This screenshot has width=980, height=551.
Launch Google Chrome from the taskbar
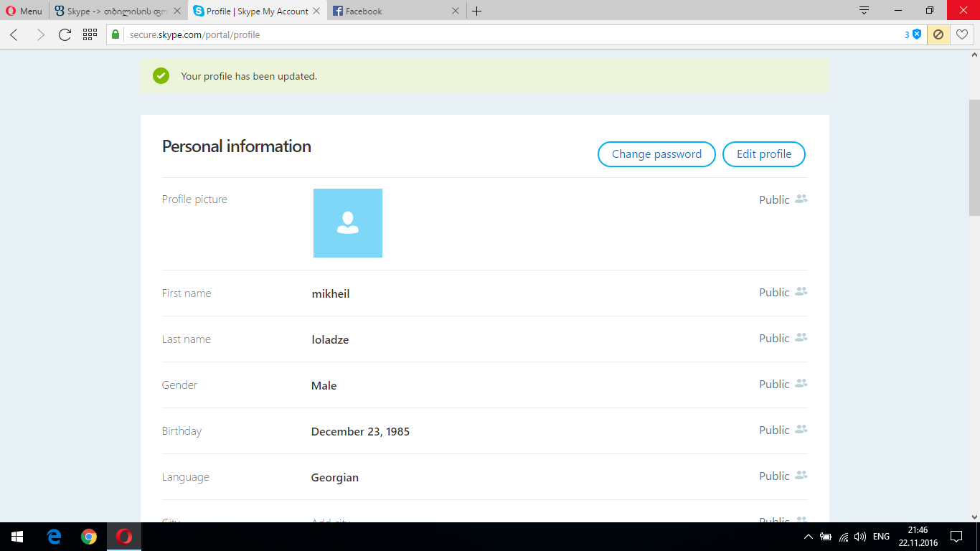89,537
